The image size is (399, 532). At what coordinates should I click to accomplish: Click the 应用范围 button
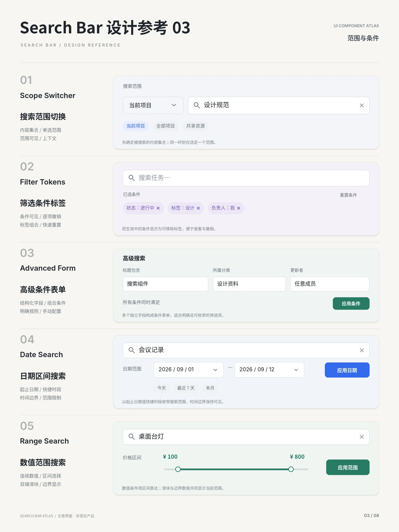click(348, 467)
